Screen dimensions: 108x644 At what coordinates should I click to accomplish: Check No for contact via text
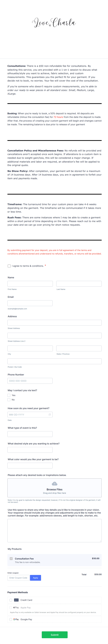coord(9,400)
